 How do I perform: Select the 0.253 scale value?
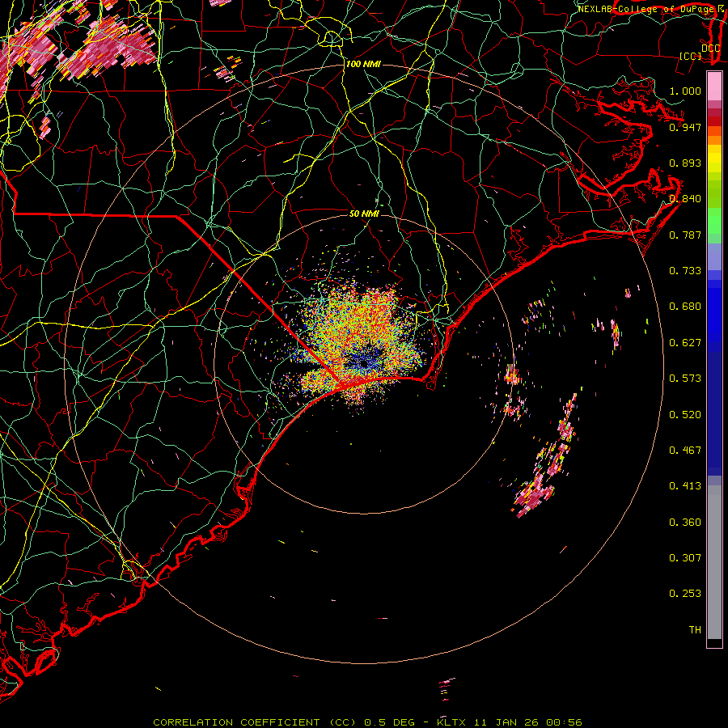pos(685,594)
